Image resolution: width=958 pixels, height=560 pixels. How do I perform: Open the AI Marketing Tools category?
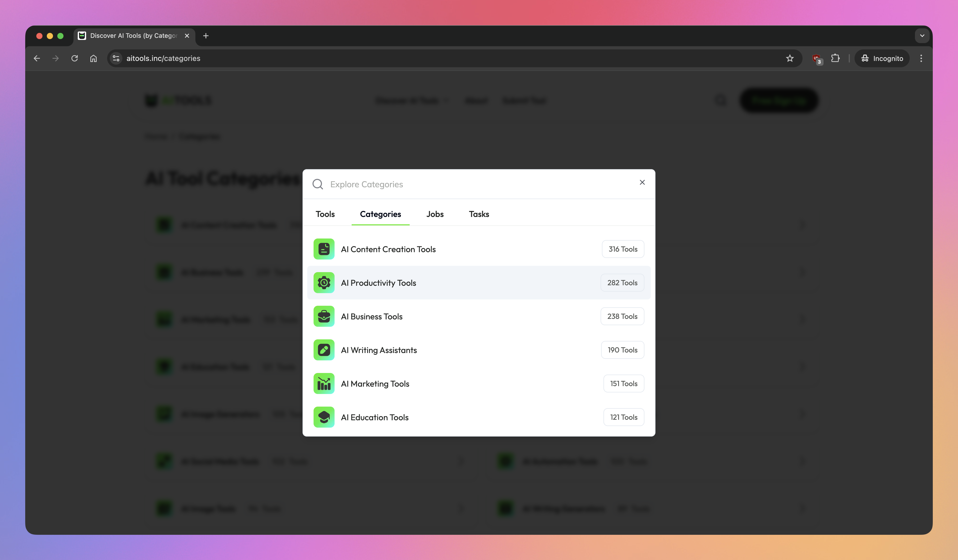(x=375, y=383)
